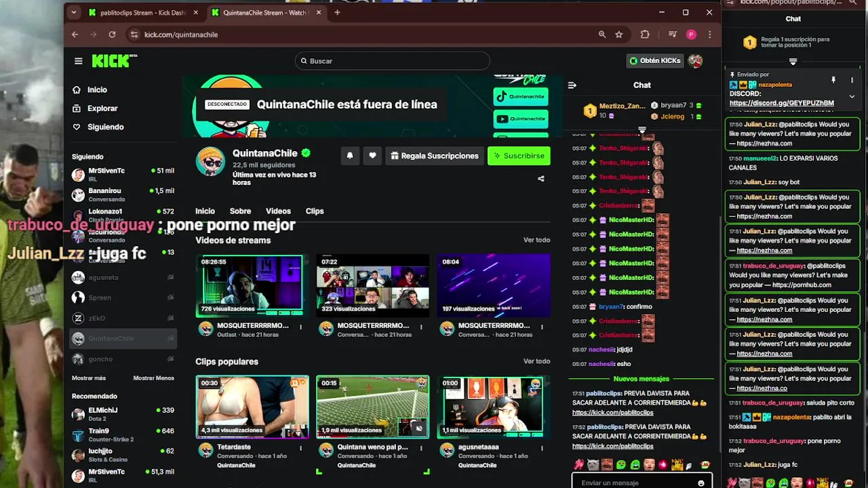868x488 pixels.
Task: Open the agusnetaaaa clip thumbnail
Action: point(494,407)
